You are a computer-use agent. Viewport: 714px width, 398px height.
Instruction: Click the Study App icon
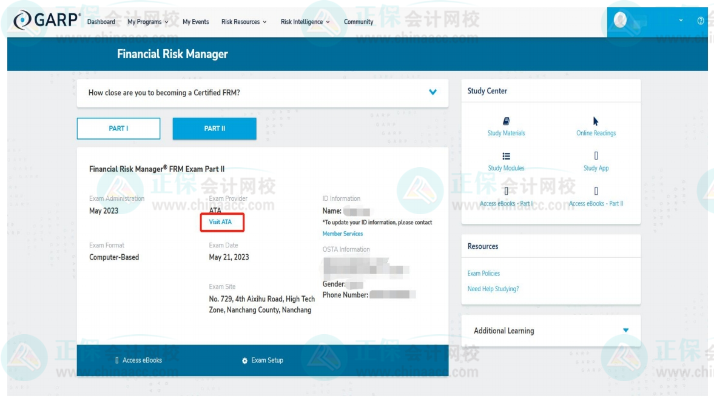tap(596, 156)
